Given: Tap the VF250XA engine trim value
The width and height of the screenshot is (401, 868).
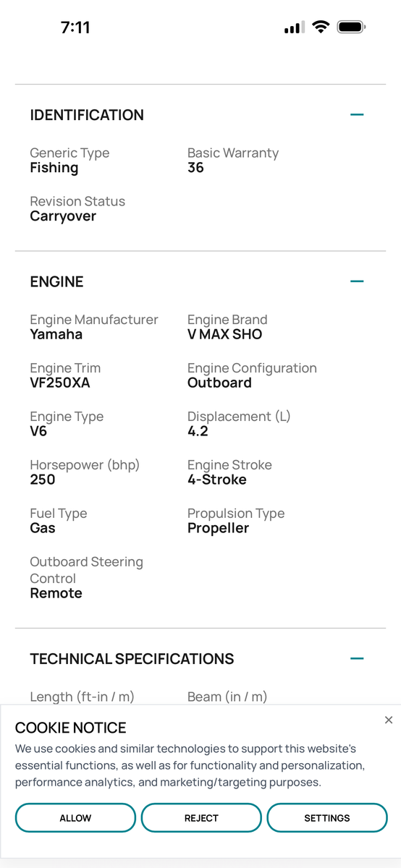Looking at the screenshot, I should 60,383.
